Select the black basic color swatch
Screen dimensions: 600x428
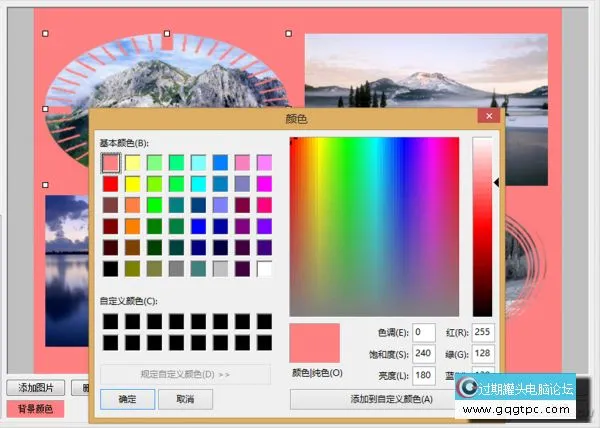pos(111,269)
